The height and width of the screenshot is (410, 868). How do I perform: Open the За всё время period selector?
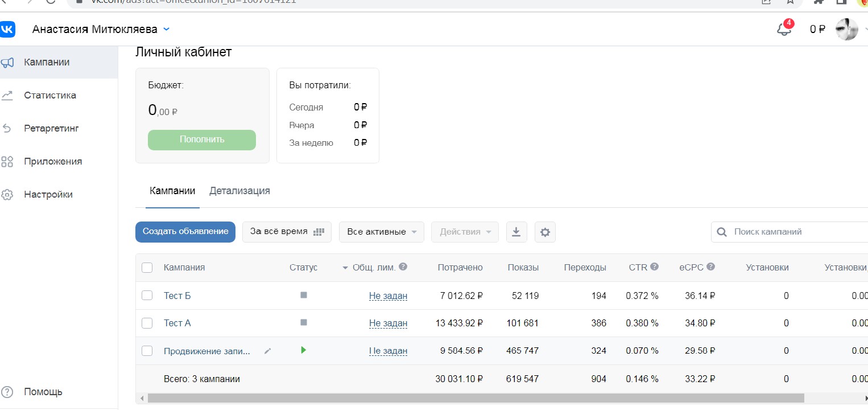tap(287, 232)
